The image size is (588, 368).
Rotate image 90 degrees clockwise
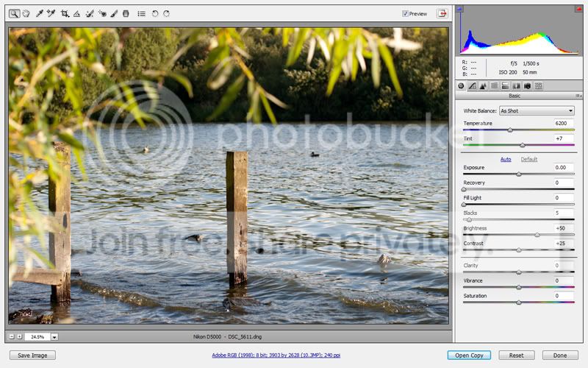(x=166, y=13)
